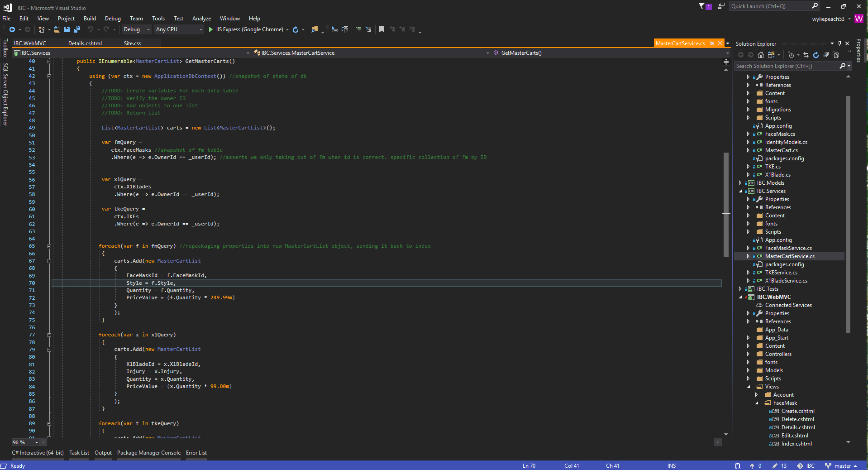Click the wyliepeach53 account name
Image resolution: width=868 pixels, height=470 pixels.
(828, 19)
